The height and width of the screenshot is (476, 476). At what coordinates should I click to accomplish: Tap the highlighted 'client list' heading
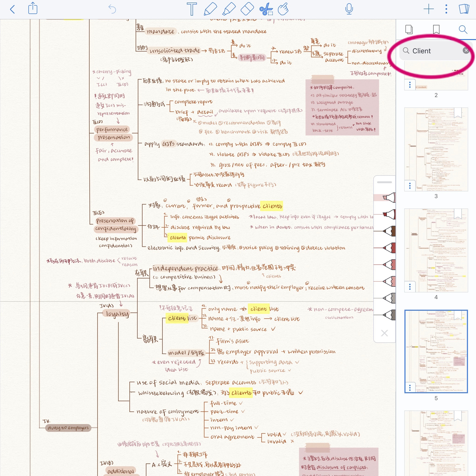pos(182,318)
